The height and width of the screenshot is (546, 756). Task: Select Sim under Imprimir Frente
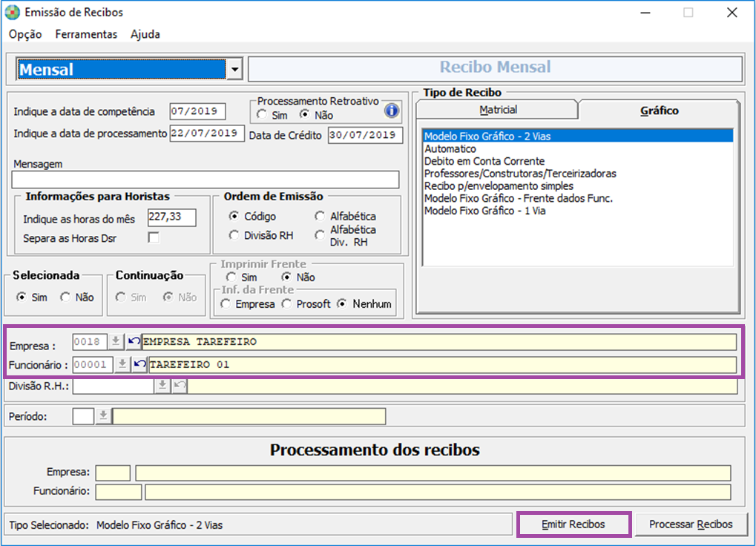click(231, 277)
